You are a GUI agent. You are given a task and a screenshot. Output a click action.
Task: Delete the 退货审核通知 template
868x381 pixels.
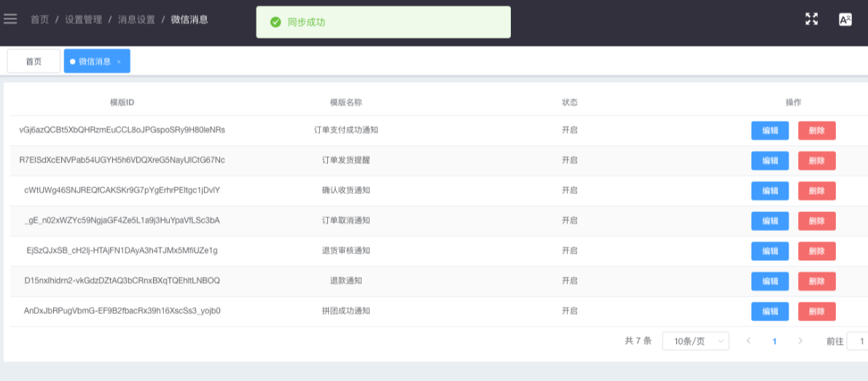tap(816, 251)
